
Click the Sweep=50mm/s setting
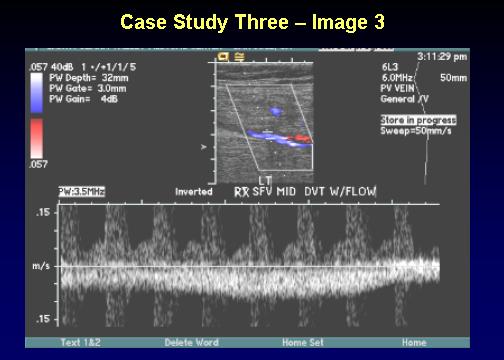click(416, 131)
